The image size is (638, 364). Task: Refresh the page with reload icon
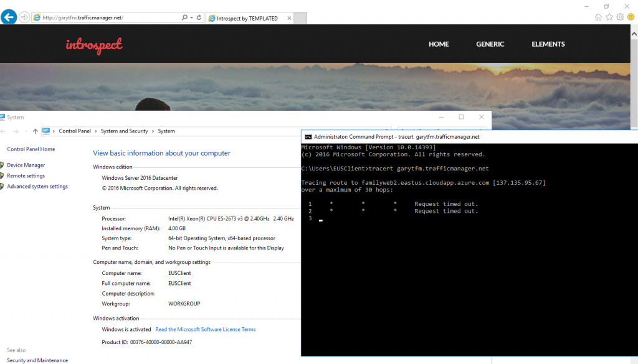[x=199, y=17]
